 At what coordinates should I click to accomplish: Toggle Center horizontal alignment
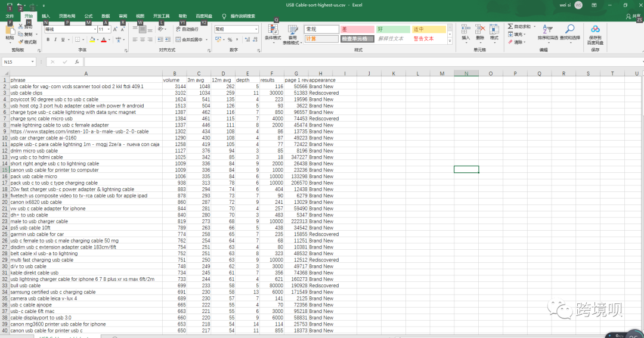(x=143, y=39)
